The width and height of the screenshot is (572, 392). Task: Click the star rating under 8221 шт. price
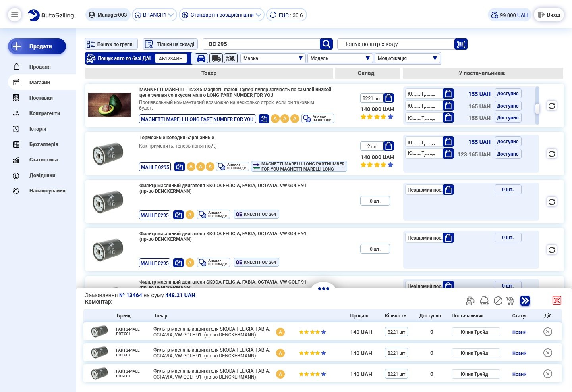coord(377,117)
